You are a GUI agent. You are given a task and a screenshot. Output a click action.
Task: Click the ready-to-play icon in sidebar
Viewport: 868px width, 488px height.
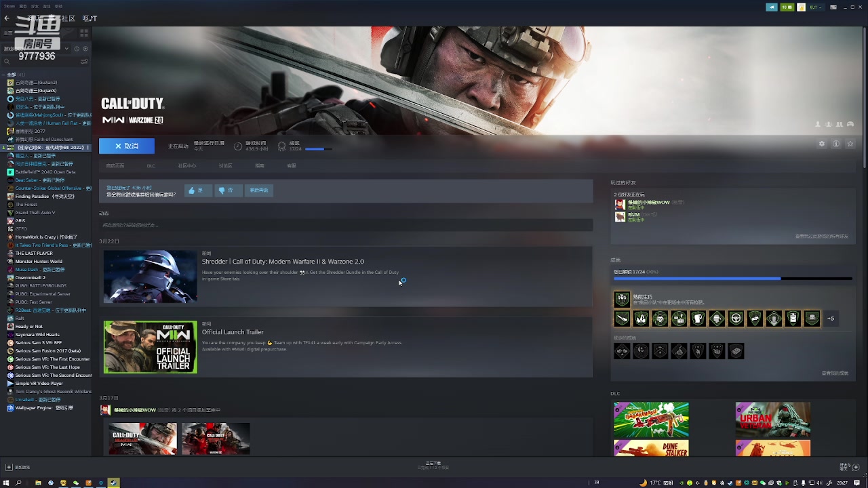coord(85,48)
